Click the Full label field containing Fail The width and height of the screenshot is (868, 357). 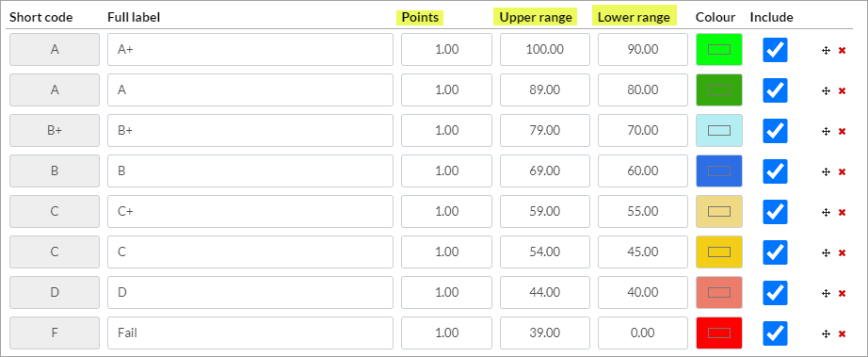pos(250,333)
